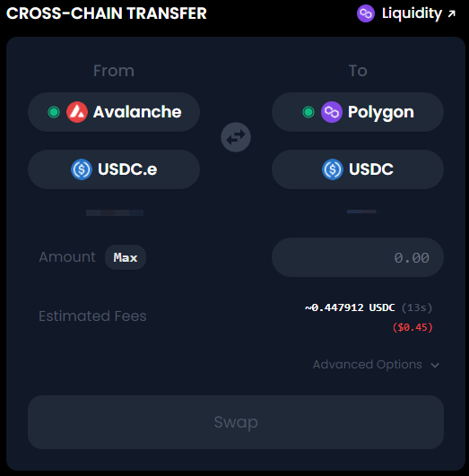
Task: Click the Max amount button
Action: coord(126,257)
